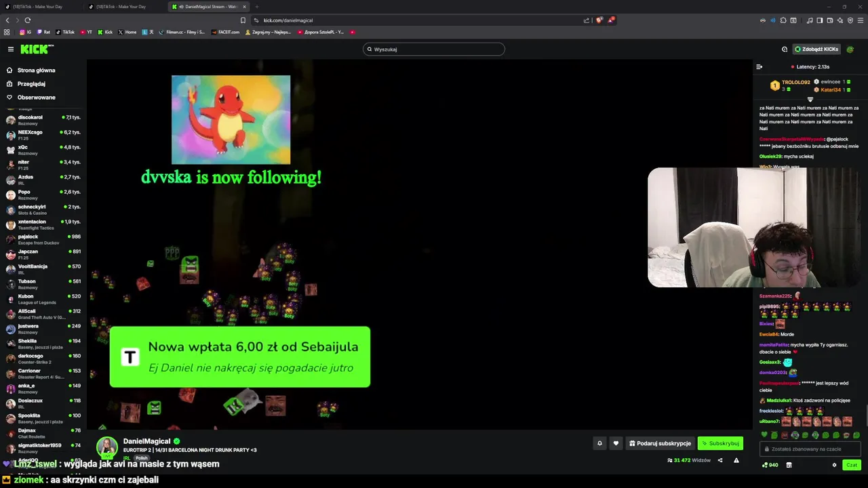This screenshot has width=868, height=488.
Task: Open NEEXcsgo channel in sidebar
Action: [43, 135]
